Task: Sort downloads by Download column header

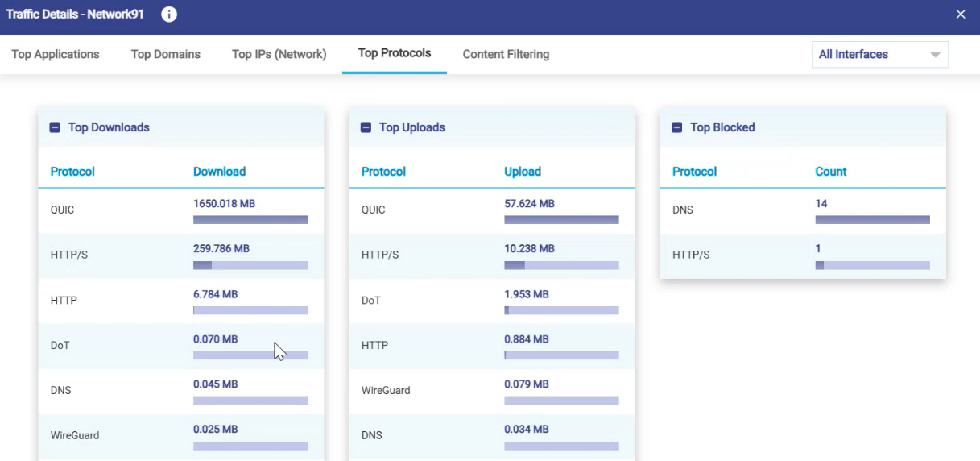Action: pos(219,172)
